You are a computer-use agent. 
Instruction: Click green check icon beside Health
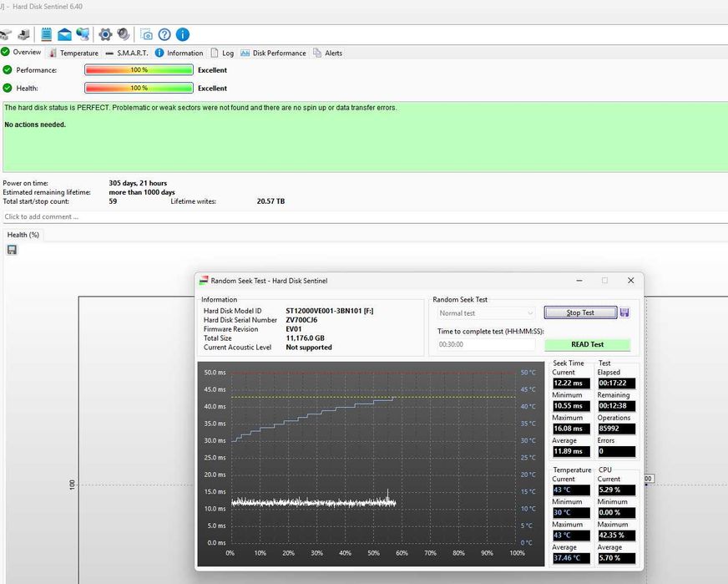8,88
